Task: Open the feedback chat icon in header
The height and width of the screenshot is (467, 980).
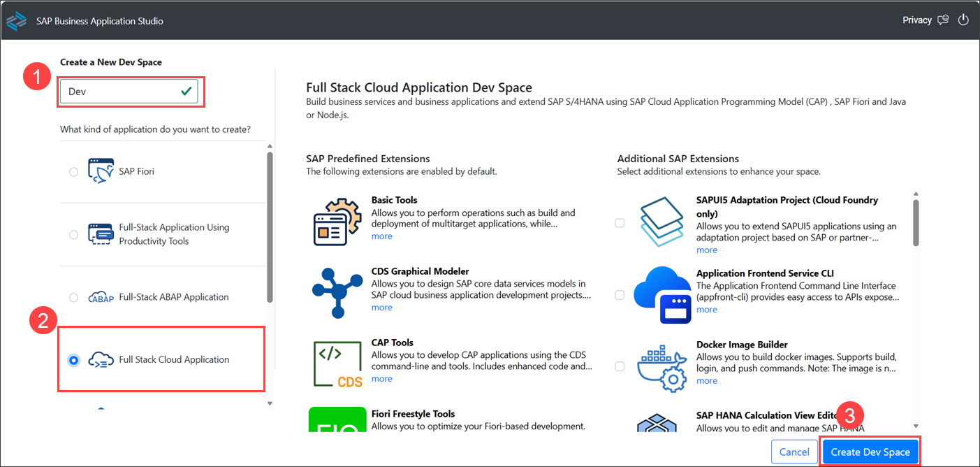Action: click(x=944, y=20)
